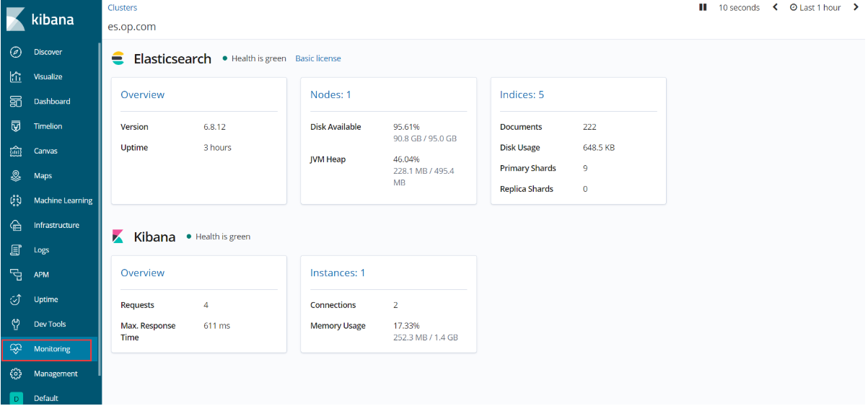Select the Machine Learning menu label
868x406 pixels.
pos(63,200)
